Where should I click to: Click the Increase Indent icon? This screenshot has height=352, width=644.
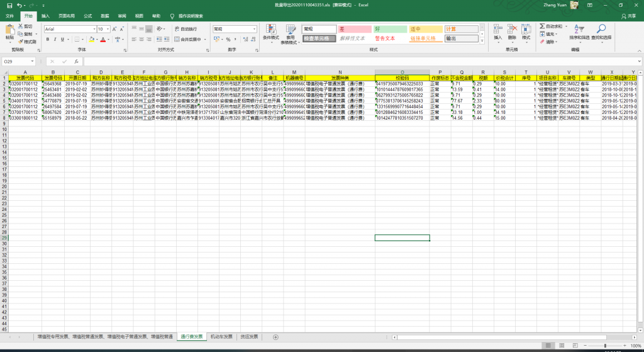166,40
